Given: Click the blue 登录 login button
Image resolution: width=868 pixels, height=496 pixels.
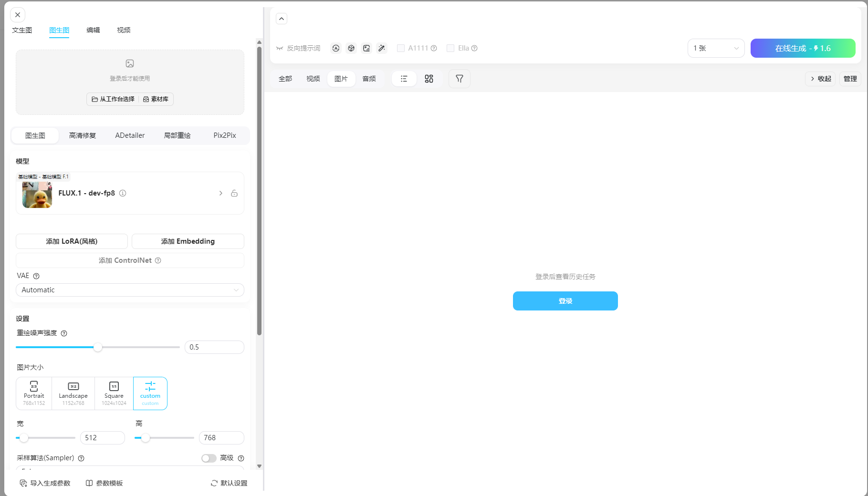Looking at the screenshot, I should click(565, 301).
